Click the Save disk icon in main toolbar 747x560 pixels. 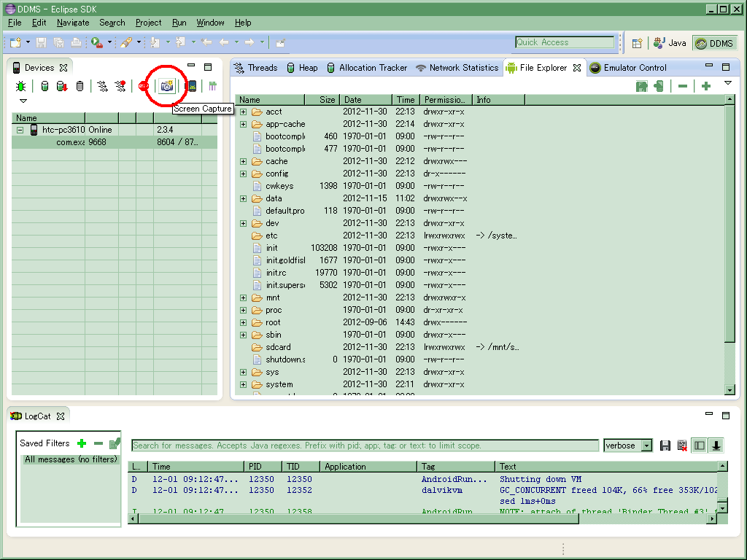pyautogui.click(x=41, y=43)
